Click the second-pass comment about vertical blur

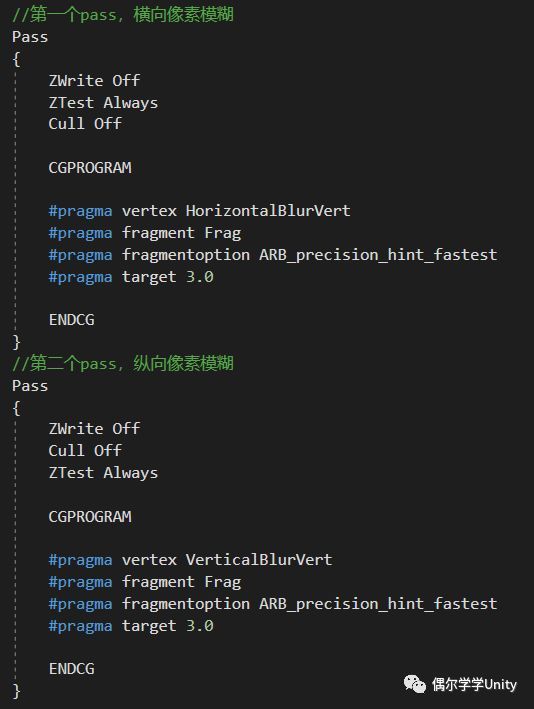click(x=123, y=363)
